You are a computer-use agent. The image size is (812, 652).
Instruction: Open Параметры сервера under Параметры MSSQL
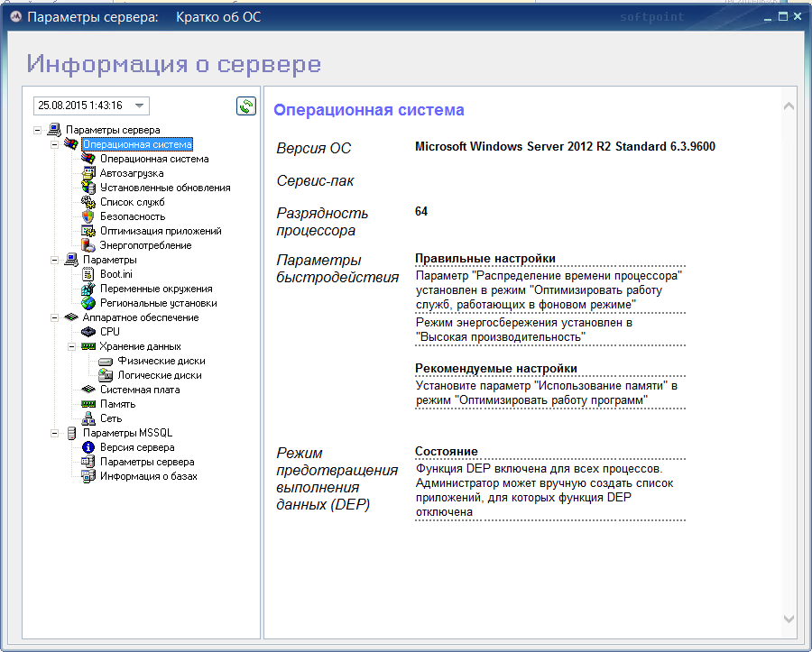(x=147, y=462)
